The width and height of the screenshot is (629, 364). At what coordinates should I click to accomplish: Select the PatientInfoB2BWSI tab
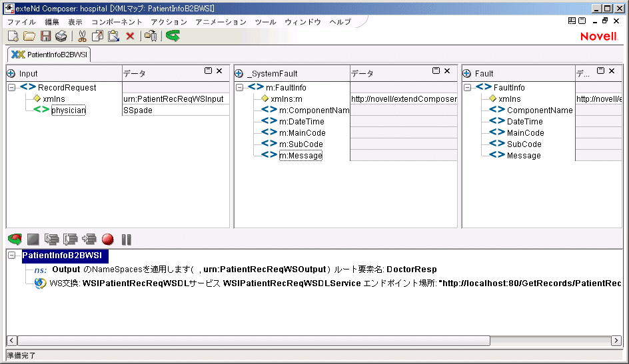pyautogui.click(x=49, y=55)
